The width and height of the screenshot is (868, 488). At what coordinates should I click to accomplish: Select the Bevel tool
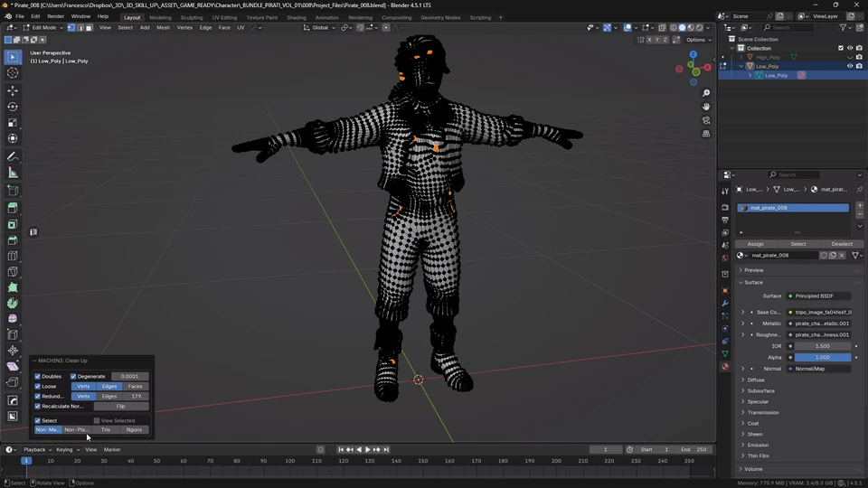click(13, 240)
